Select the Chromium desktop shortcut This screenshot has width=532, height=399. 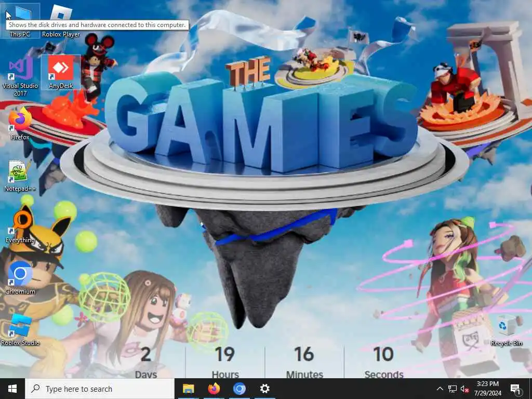click(20, 278)
